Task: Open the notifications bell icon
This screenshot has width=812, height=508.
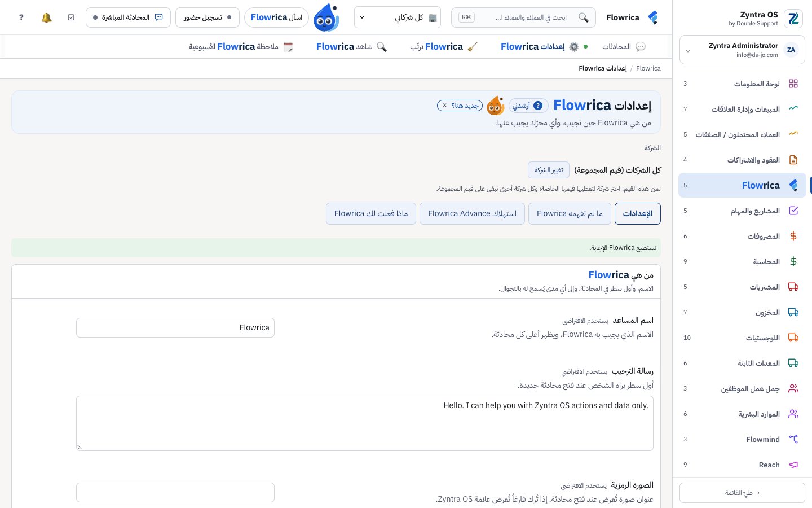Action: coord(46,17)
